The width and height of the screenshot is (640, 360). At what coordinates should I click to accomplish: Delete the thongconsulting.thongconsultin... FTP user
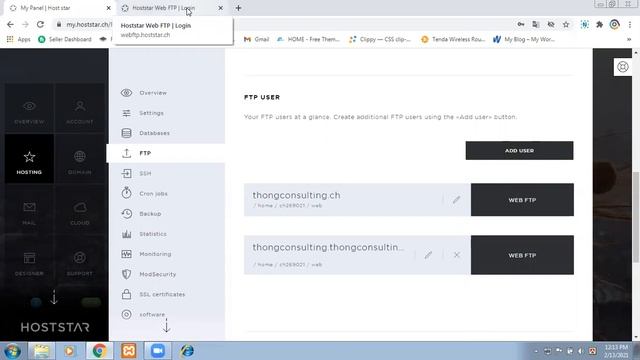click(457, 255)
